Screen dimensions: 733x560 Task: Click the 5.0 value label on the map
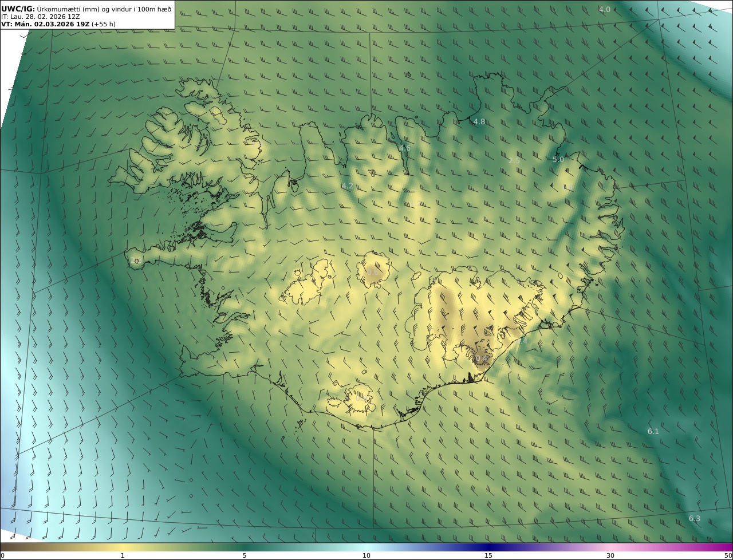point(558,159)
